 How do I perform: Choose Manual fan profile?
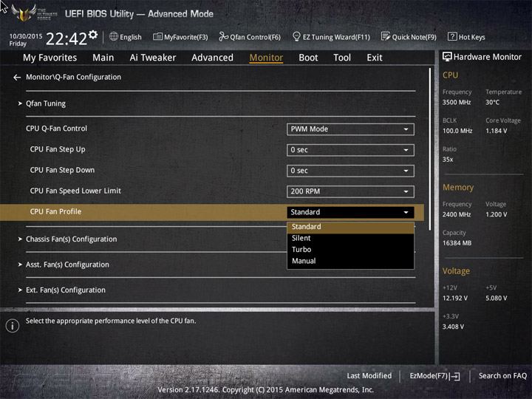click(x=350, y=261)
